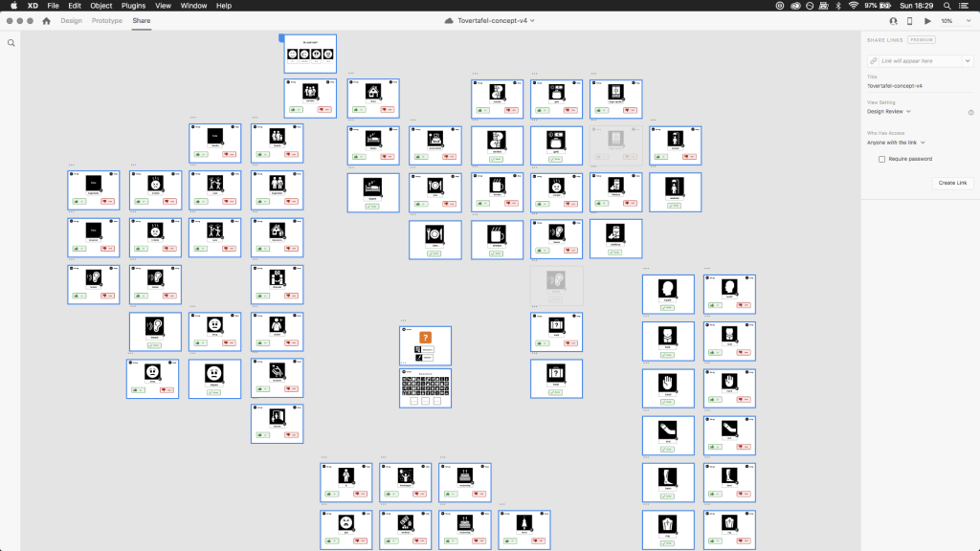Click the Home icon in toolbar
Screen dimensions: 980x551
point(46,21)
